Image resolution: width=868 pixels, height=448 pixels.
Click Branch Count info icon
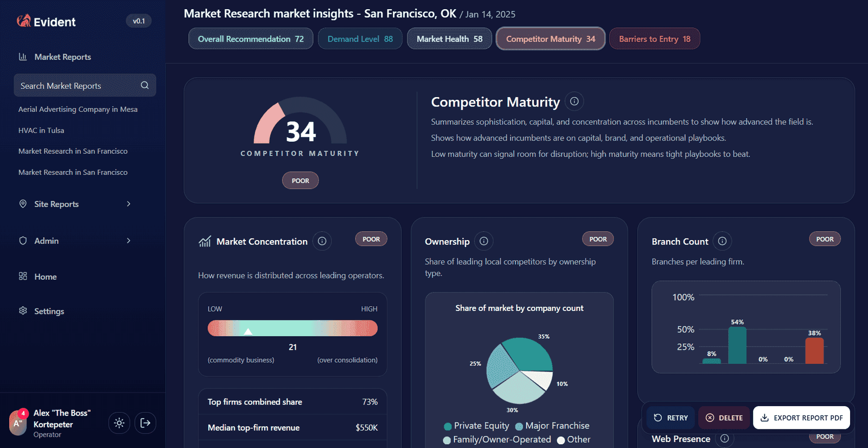pos(723,241)
